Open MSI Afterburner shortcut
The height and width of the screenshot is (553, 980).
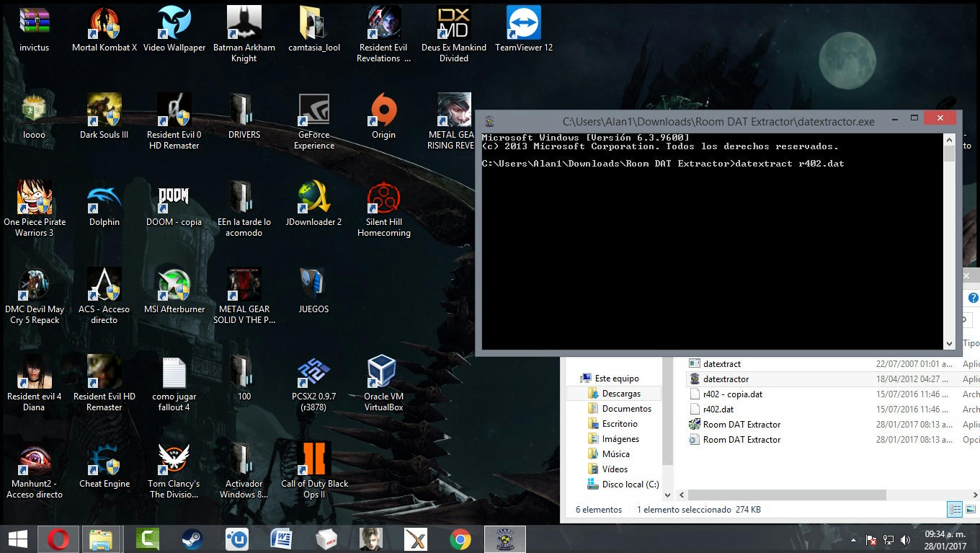click(174, 291)
